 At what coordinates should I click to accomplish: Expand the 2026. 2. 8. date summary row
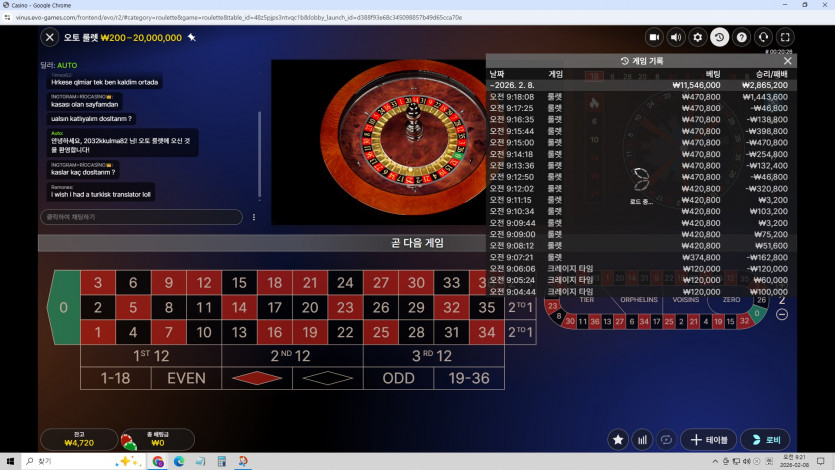click(x=640, y=85)
